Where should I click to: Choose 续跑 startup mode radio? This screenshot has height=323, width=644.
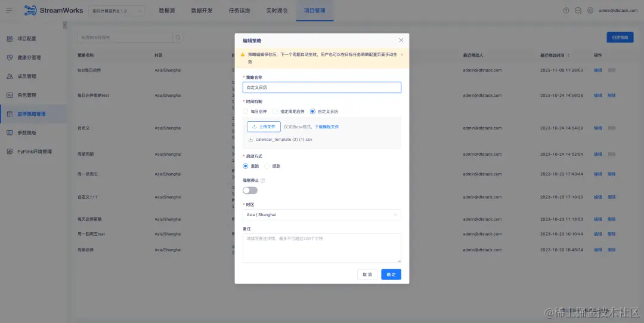[267, 166]
